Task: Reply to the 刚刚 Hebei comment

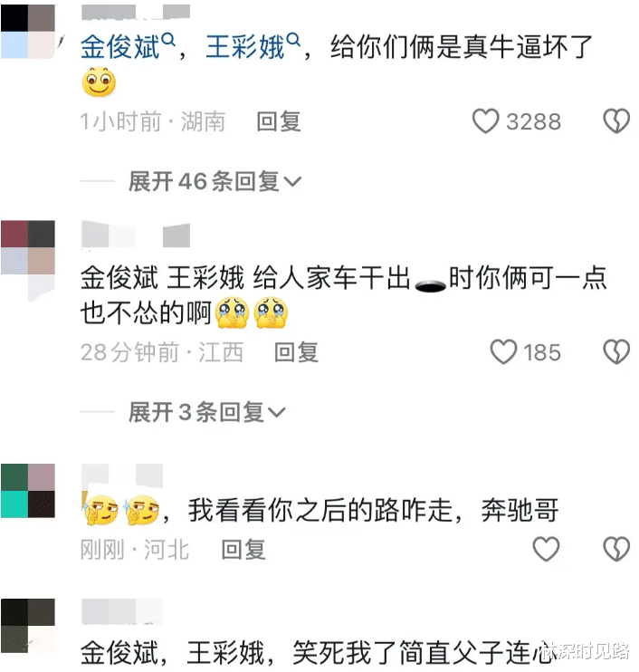Action: coord(243,550)
